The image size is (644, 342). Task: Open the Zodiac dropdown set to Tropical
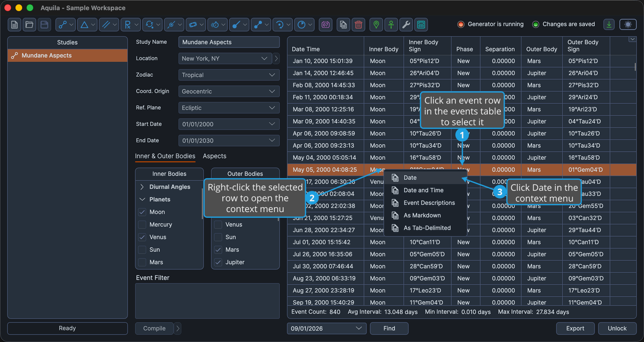pyautogui.click(x=229, y=75)
